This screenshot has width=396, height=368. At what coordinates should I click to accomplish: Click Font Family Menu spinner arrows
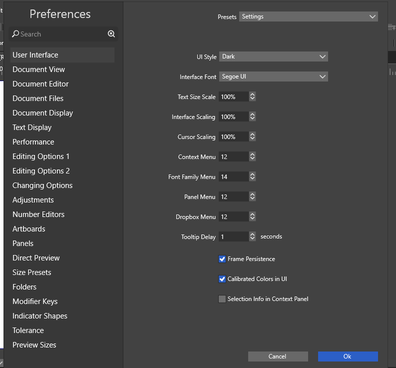(x=252, y=176)
